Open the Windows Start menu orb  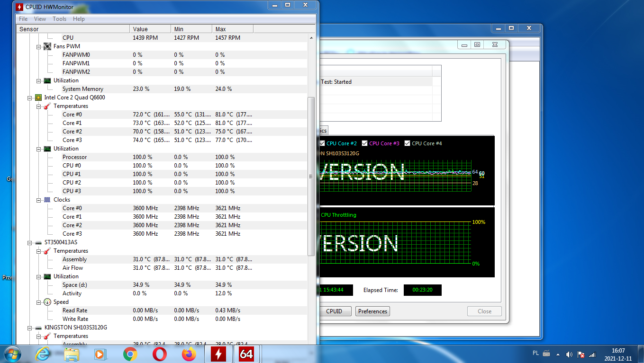pyautogui.click(x=13, y=354)
